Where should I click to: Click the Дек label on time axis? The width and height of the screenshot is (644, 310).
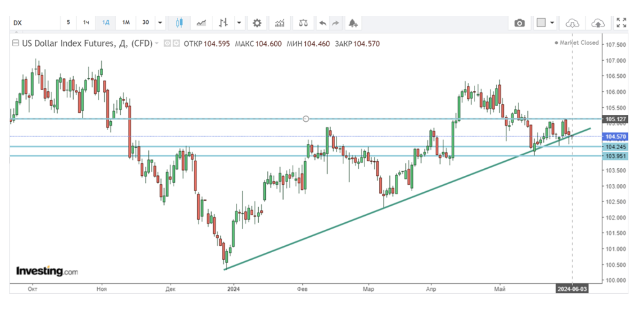[x=170, y=289]
